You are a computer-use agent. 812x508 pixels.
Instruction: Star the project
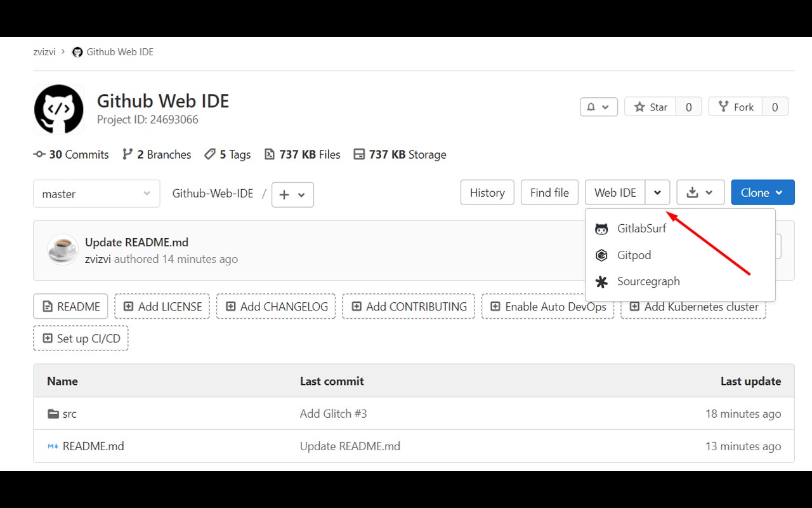[650, 107]
